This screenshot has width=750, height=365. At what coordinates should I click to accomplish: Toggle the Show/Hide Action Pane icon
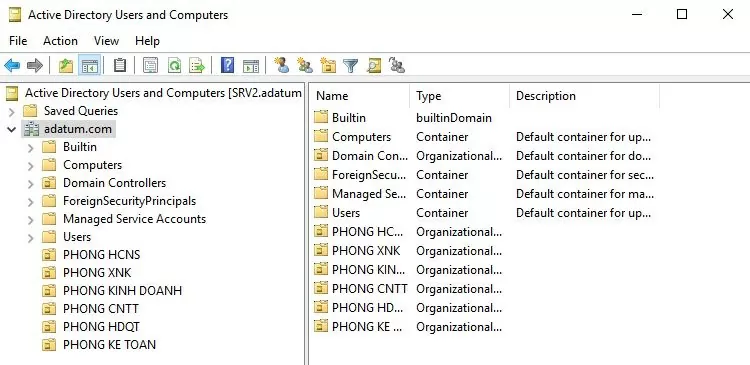point(251,66)
